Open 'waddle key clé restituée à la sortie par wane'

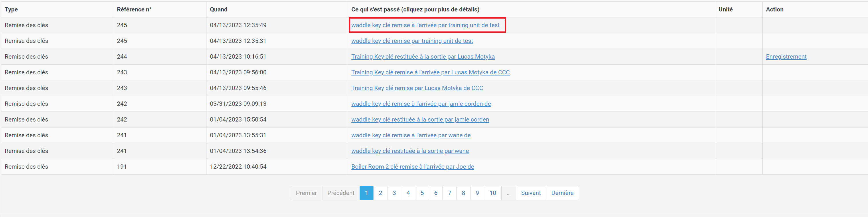pos(410,151)
